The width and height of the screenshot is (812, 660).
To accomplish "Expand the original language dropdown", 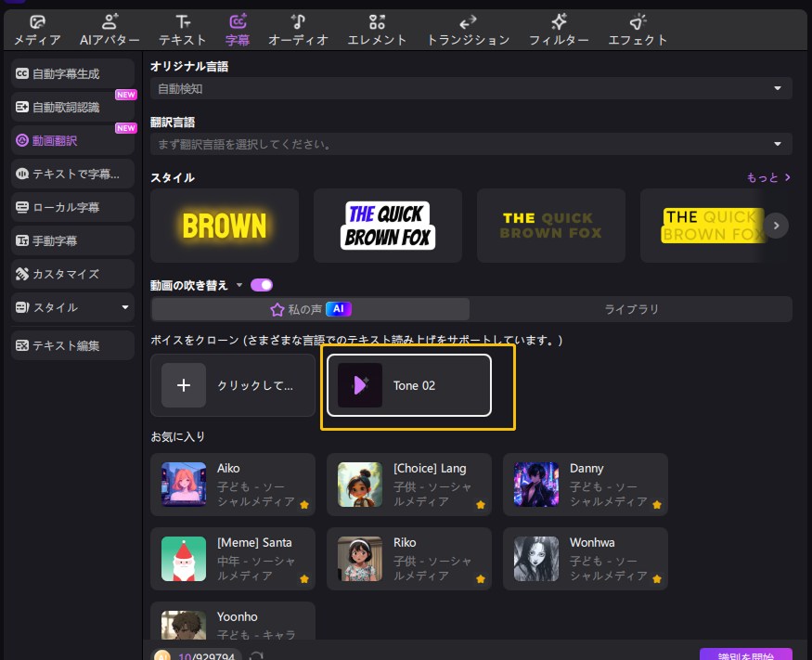I will 778,89.
